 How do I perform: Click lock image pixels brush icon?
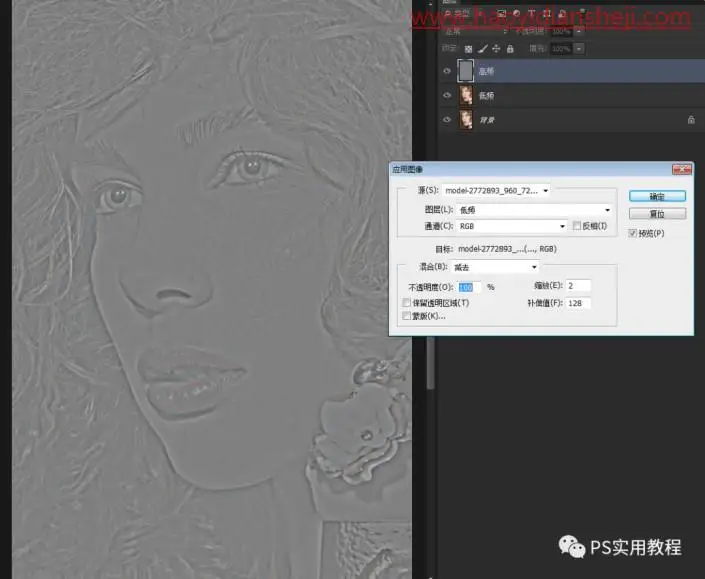click(x=482, y=49)
